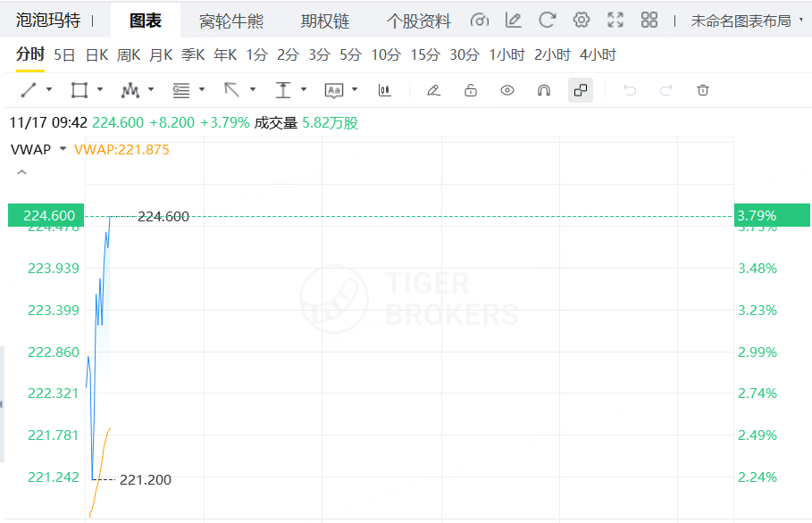
Task: Select the 日K timeframe
Action: [96, 54]
